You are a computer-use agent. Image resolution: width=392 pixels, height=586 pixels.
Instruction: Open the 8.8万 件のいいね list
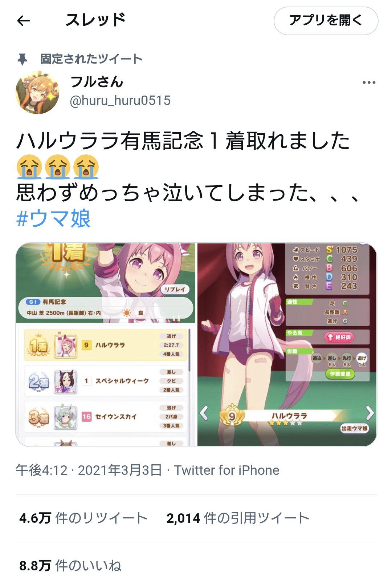[70, 566]
